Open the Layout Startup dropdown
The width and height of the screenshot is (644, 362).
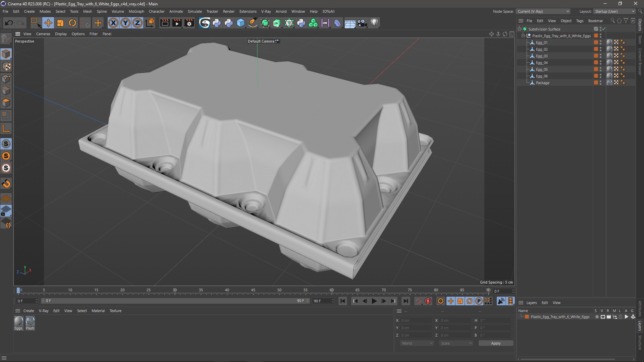[614, 11]
